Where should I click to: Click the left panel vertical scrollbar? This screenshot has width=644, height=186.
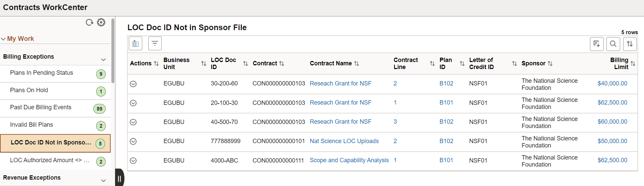(x=113, y=50)
